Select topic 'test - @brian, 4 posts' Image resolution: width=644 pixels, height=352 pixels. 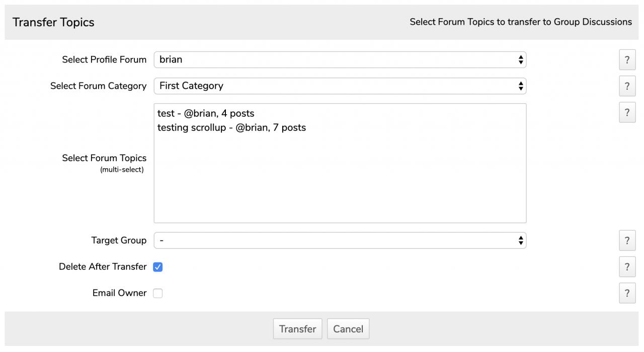(206, 113)
